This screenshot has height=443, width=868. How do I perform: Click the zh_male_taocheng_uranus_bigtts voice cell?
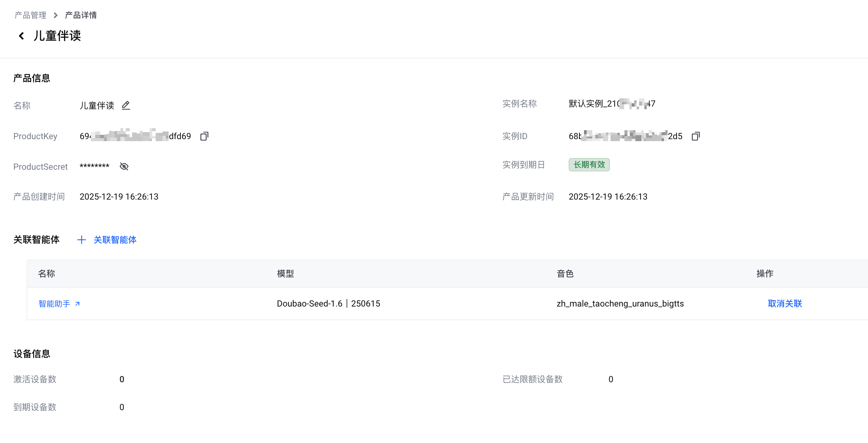[620, 304]
